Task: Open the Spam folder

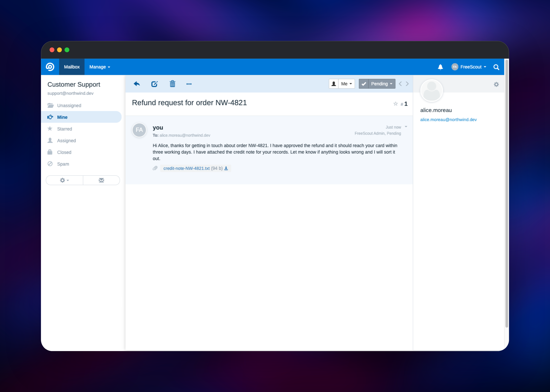Action: [x=81, y=164]
